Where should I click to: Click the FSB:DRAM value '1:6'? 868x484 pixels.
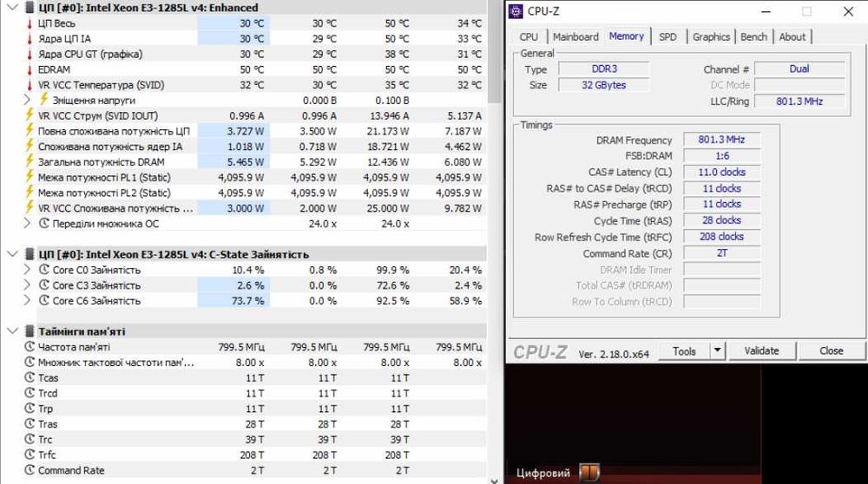pos(721,156)
